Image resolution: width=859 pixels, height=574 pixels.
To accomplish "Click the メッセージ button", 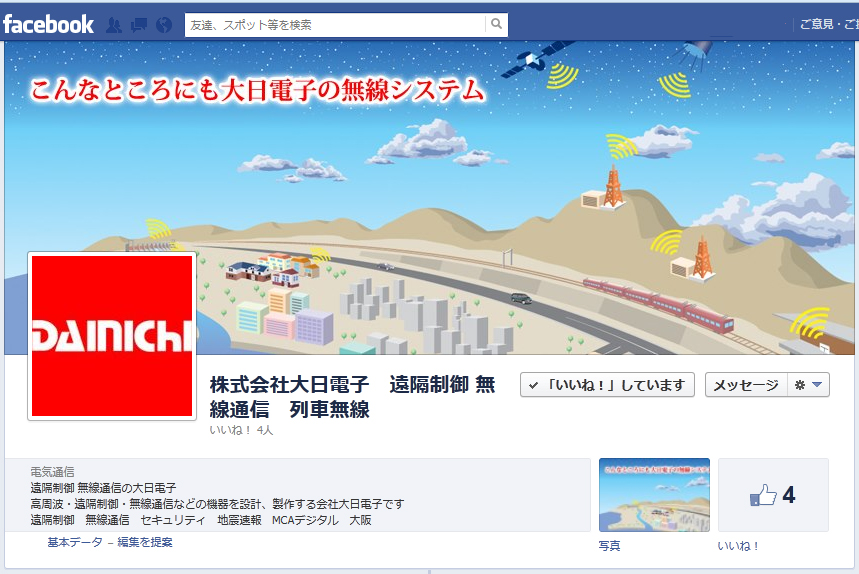I will click(746, 385).
